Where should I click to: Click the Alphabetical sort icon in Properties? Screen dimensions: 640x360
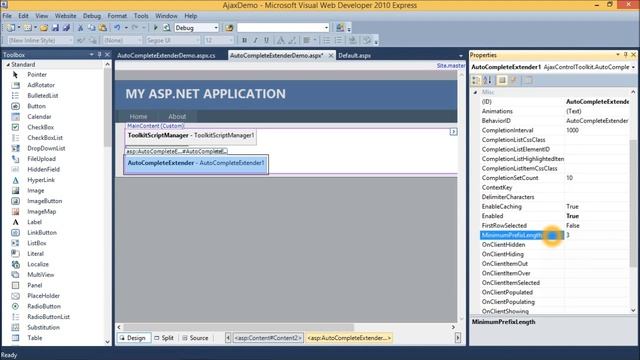[487, 80]
